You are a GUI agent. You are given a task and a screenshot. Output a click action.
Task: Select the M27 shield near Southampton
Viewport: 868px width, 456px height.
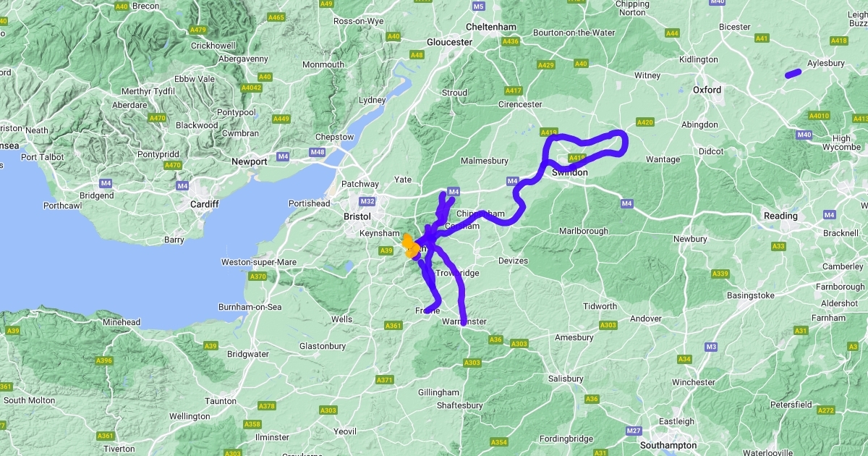coord(634,431)
